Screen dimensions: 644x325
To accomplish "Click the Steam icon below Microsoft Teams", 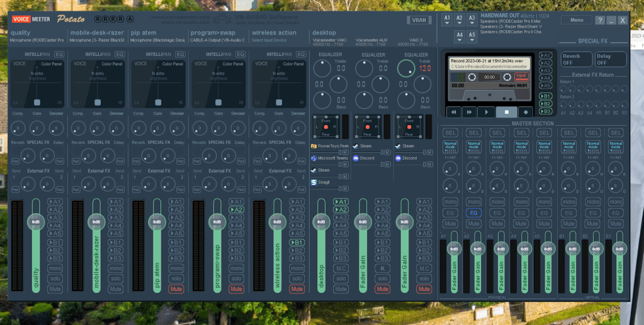I will 314,170.
